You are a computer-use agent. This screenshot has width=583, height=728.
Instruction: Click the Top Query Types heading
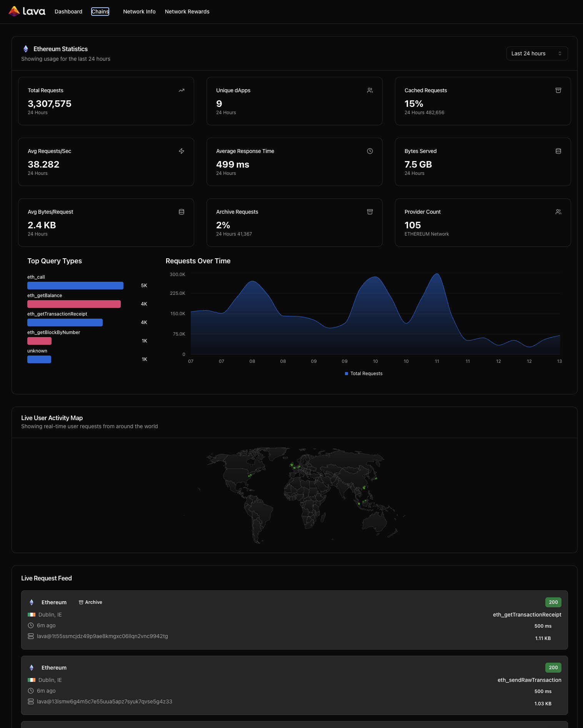click(x=55, y=261)
